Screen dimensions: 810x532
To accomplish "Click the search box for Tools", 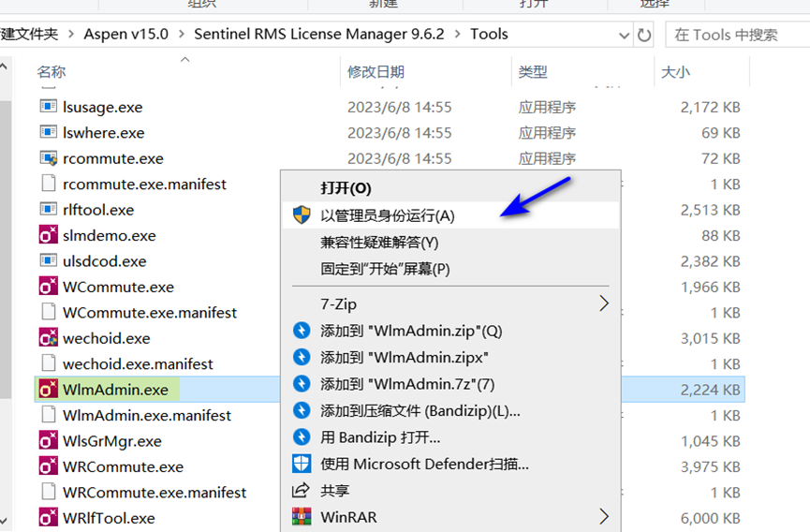I will point(738,35).
